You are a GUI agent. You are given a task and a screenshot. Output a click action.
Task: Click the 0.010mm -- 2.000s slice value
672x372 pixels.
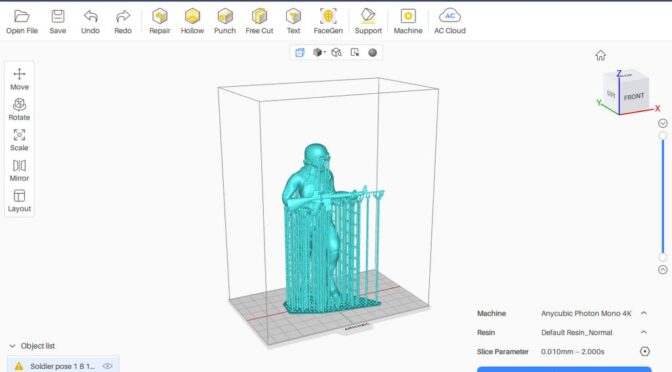[573, 351]
